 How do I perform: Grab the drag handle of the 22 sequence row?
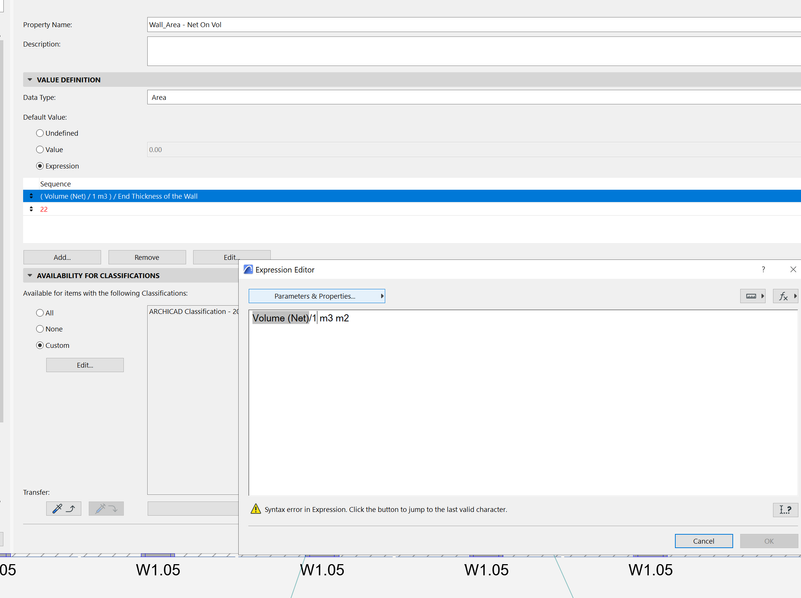coord(31,209)
